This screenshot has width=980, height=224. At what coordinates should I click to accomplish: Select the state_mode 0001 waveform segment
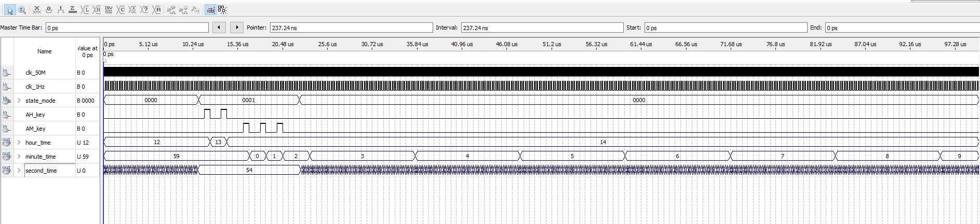pos(249,100)
